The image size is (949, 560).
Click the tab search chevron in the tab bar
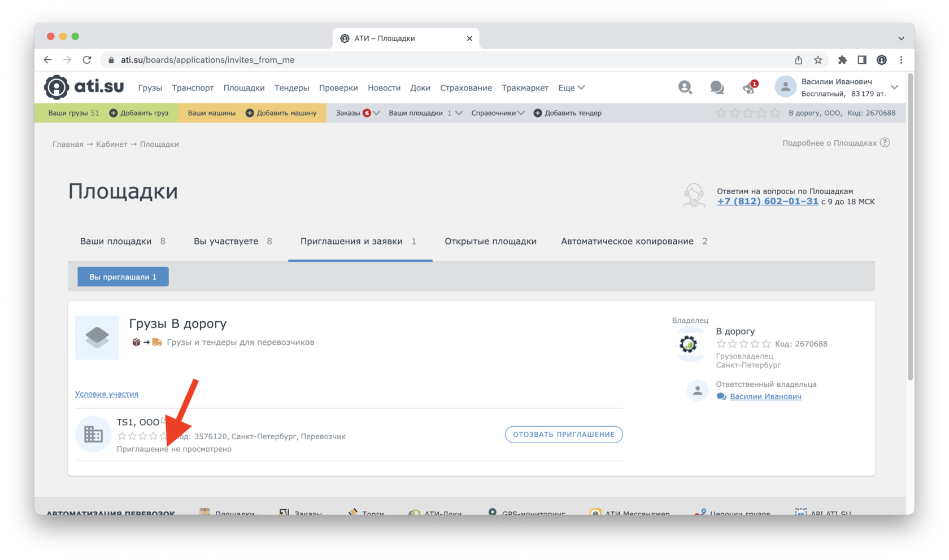pyautogui.click(x=901, y=38)
